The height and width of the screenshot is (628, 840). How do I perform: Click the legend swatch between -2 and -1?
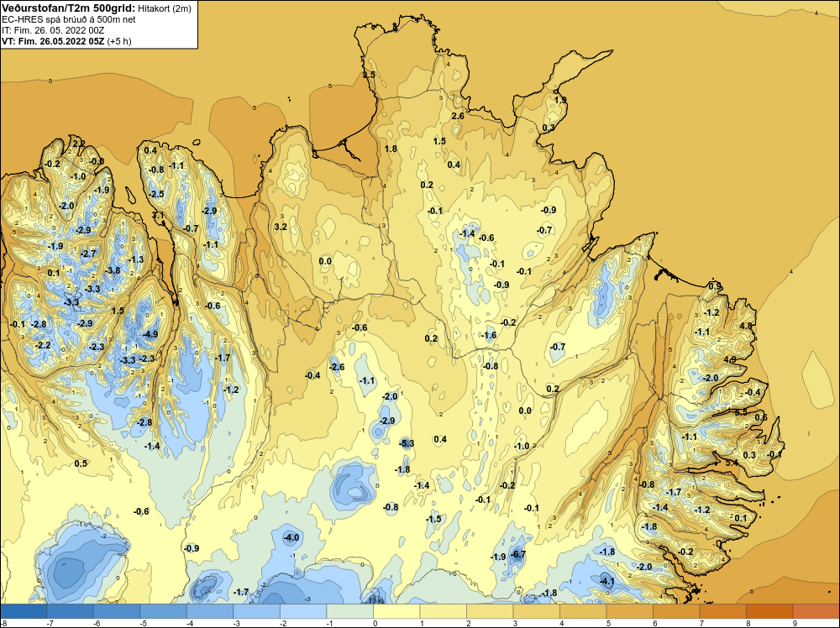pyautogui.click(x=303, y=611)
